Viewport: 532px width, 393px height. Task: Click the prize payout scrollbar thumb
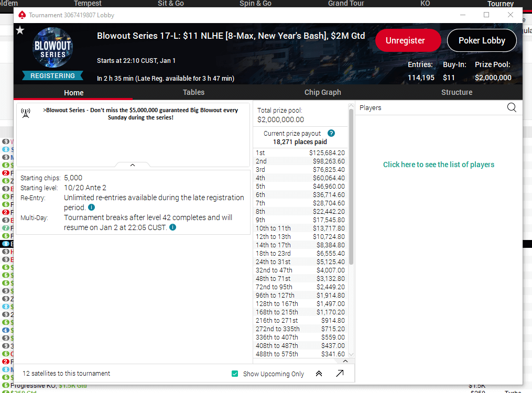point(351,187)
